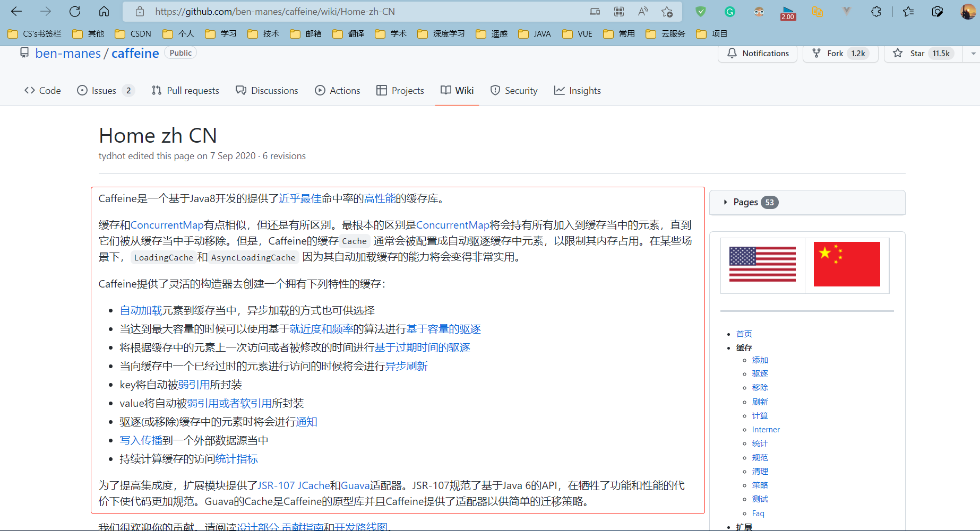Open the browser home page
Image resolution: width=980 pixels, height=531 pixels.
[x=104, y=12]
